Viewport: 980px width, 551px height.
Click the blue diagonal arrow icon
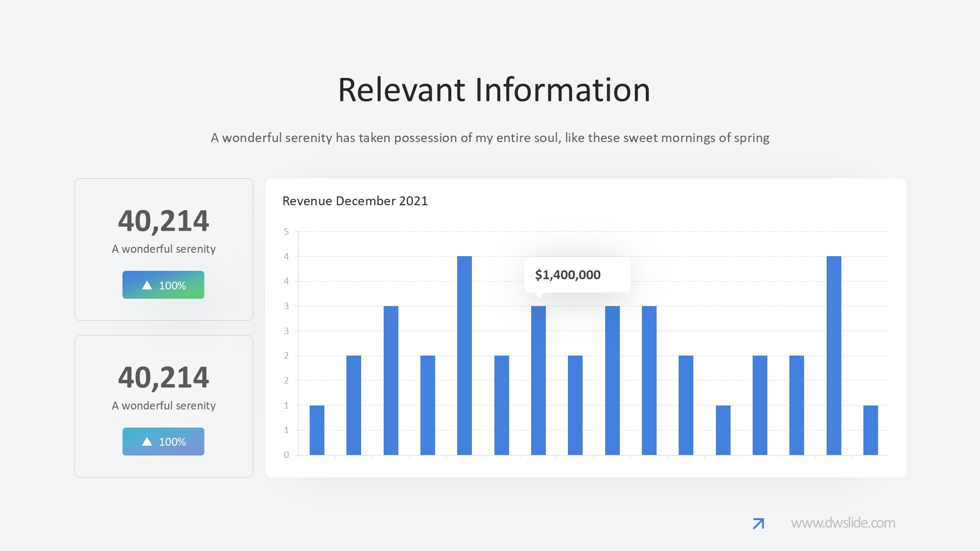pyautogui.click(x=758, y=524)
